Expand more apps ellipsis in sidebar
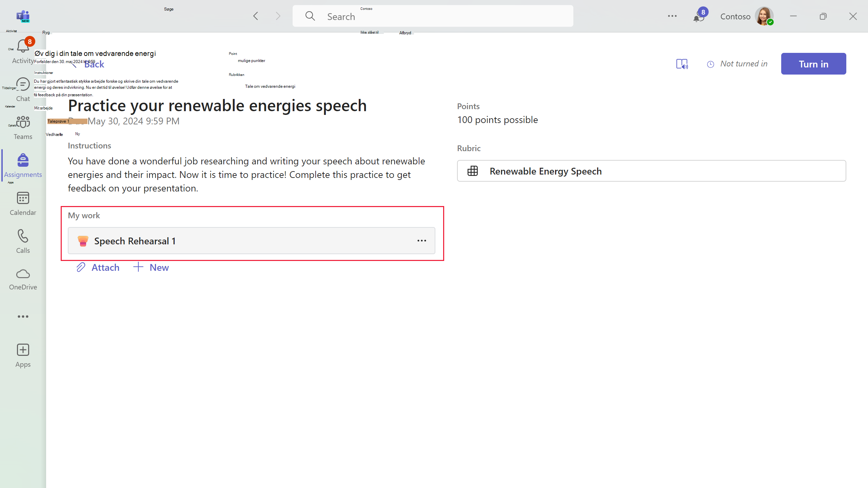The image size is (868, 488). pos(23,317)
